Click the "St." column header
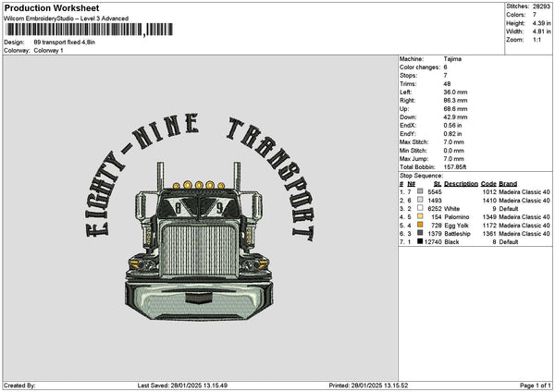 pos(438,184)
